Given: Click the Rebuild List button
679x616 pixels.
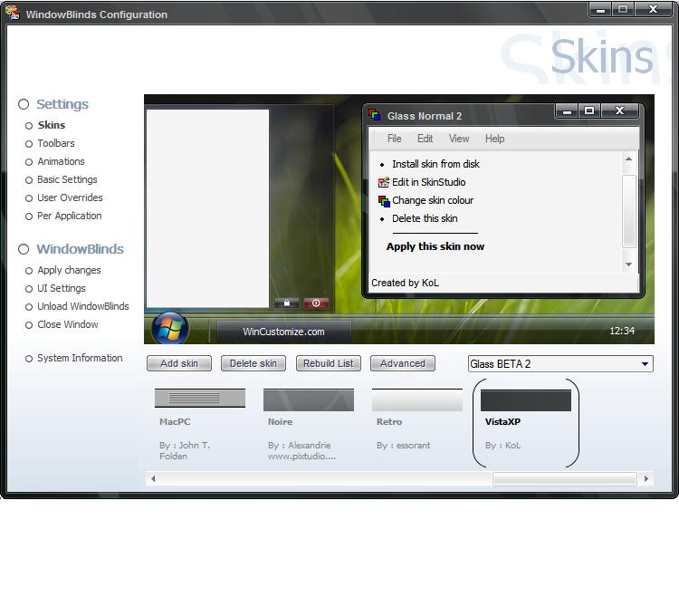Looking at the screenshot, I should [x=329, y=363].
